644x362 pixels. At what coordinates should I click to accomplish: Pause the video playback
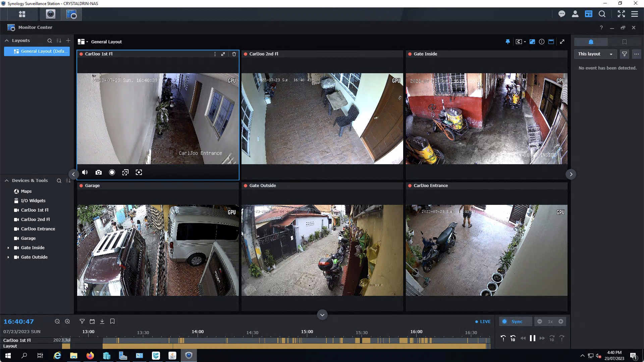click(x=532, y=338)
